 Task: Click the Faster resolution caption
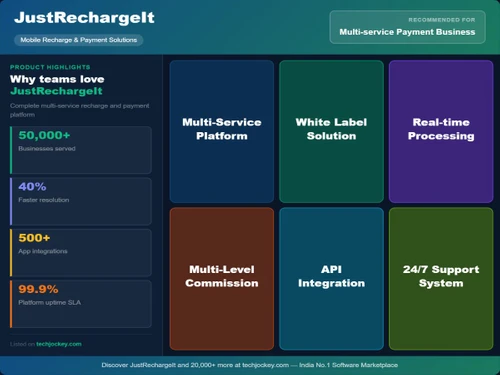(x=44, y=200)
